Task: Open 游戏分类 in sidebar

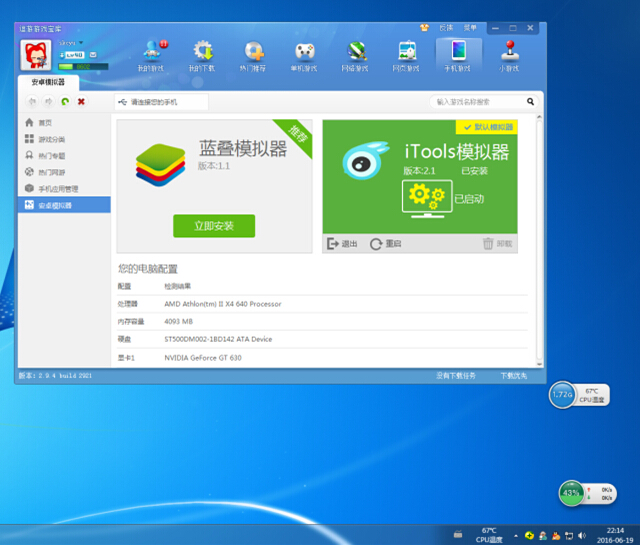Action: [x=64, y=139]
